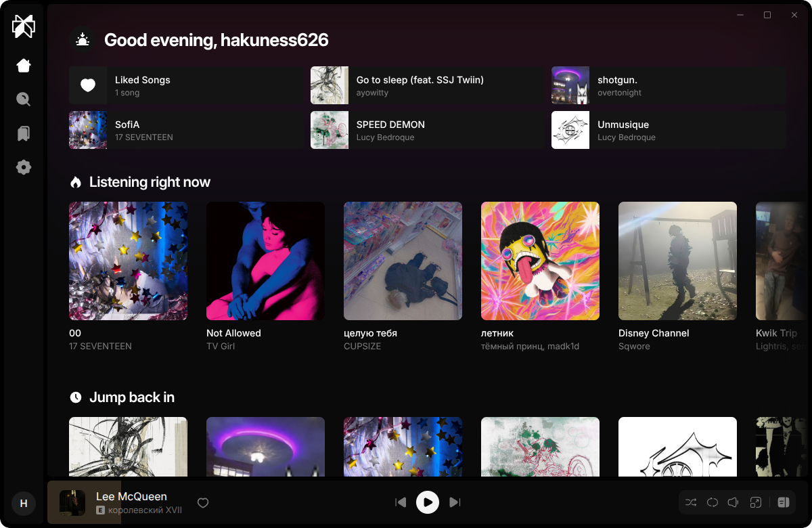Toggle the queue side panel

click(x=784, y=502)
